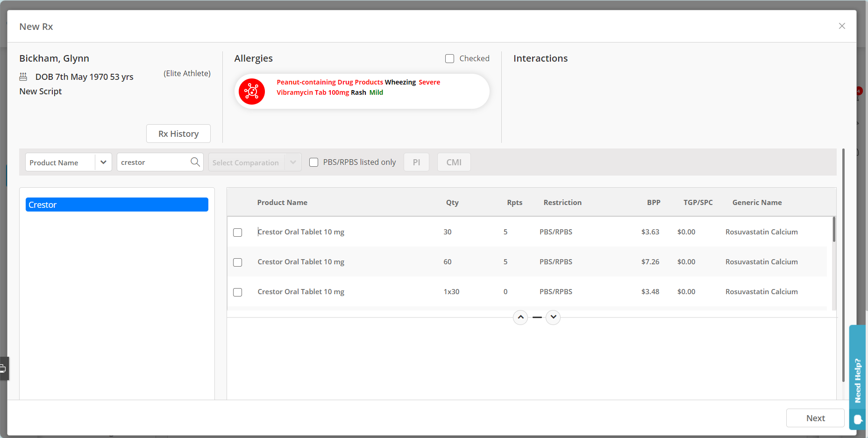Click the $3.63 BPP value
868x438 pixels.
click(x=650, y=232)
